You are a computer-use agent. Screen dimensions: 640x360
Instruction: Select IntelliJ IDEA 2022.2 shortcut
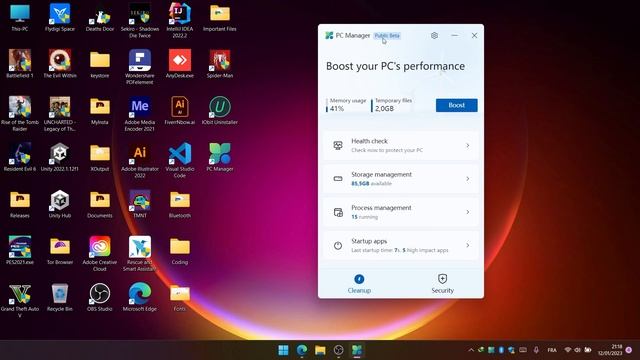(180, 21)
